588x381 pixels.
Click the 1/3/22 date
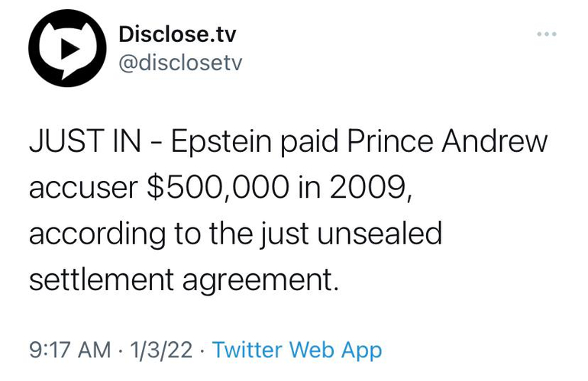[162, 350]
